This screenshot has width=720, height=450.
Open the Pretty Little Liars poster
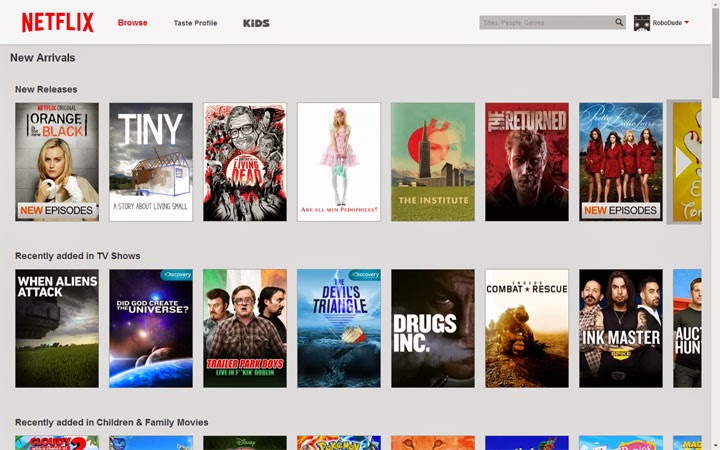(x=621, y=162)
